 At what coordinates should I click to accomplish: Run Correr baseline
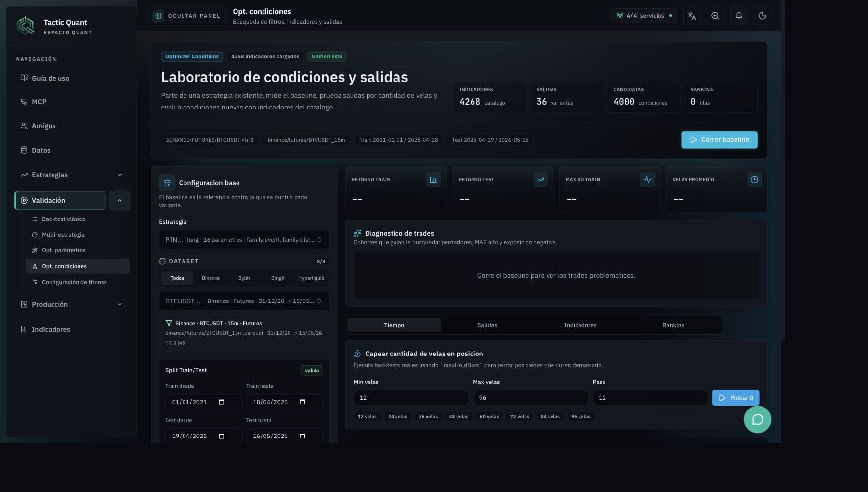click(719, 140)
